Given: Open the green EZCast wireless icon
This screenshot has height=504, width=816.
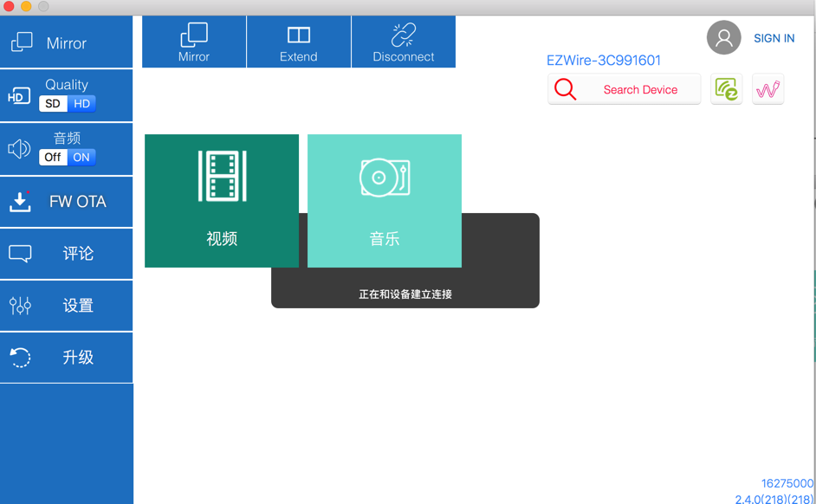Looking at the screenshot, I should tap(727, 89).
